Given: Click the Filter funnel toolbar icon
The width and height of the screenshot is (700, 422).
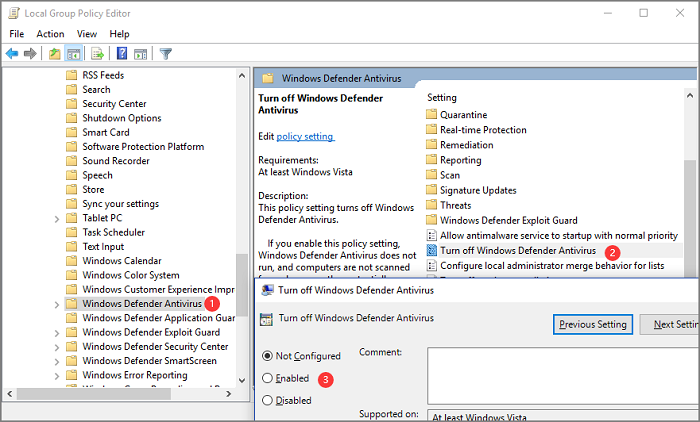Looking at the screenshot, I should pyautogui.click(x=166, y=54).
